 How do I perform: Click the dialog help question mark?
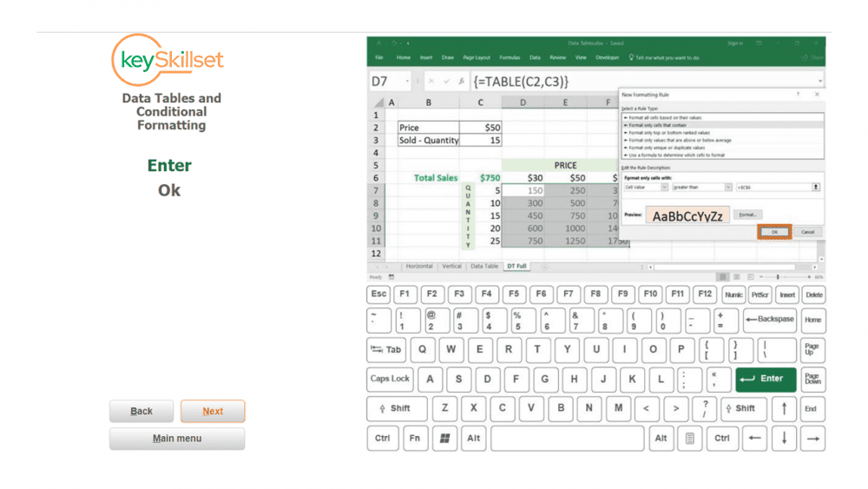tap(798, 95)
